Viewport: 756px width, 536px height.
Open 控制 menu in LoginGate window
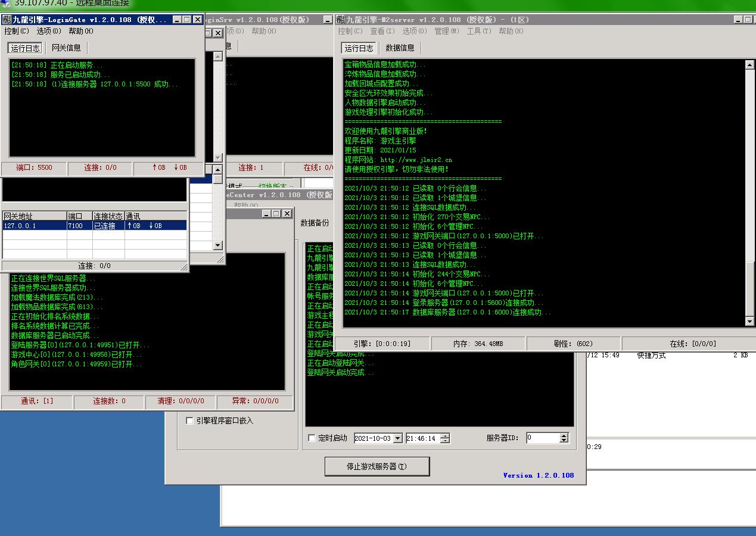[x=16, y=31]
